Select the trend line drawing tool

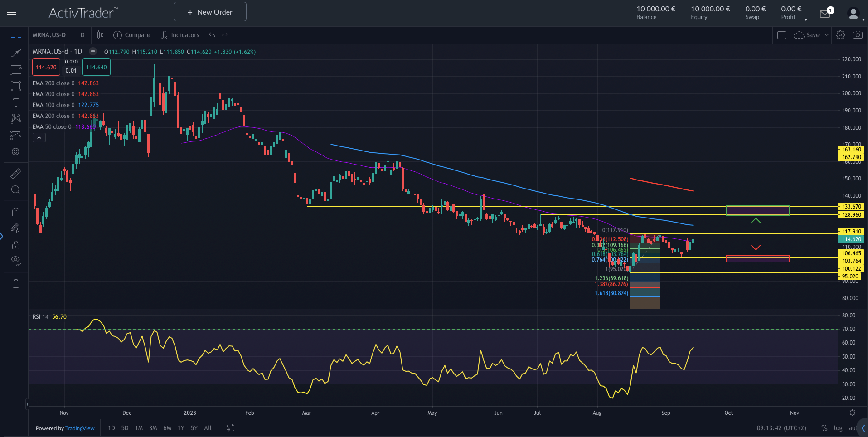(16, 53)
